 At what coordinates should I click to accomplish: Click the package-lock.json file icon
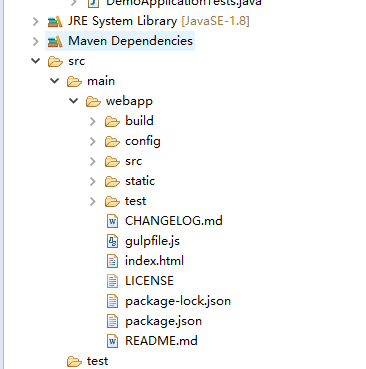pos(112,301)
